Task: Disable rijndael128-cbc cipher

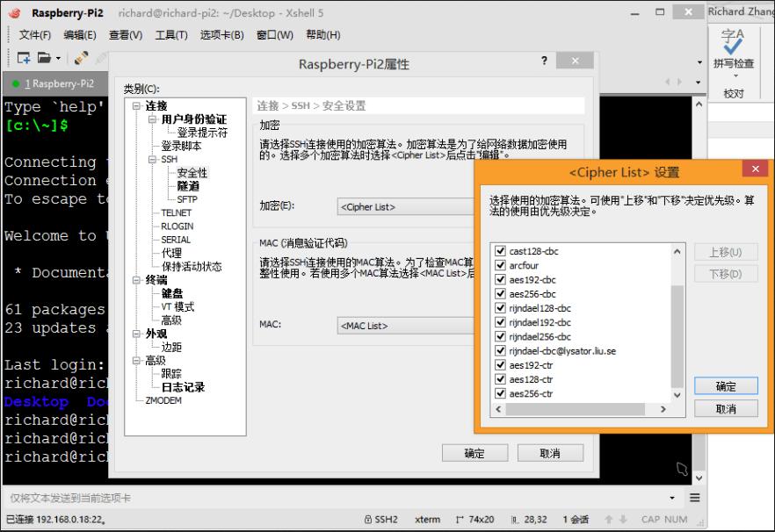Action: click(x=500, y=308)
